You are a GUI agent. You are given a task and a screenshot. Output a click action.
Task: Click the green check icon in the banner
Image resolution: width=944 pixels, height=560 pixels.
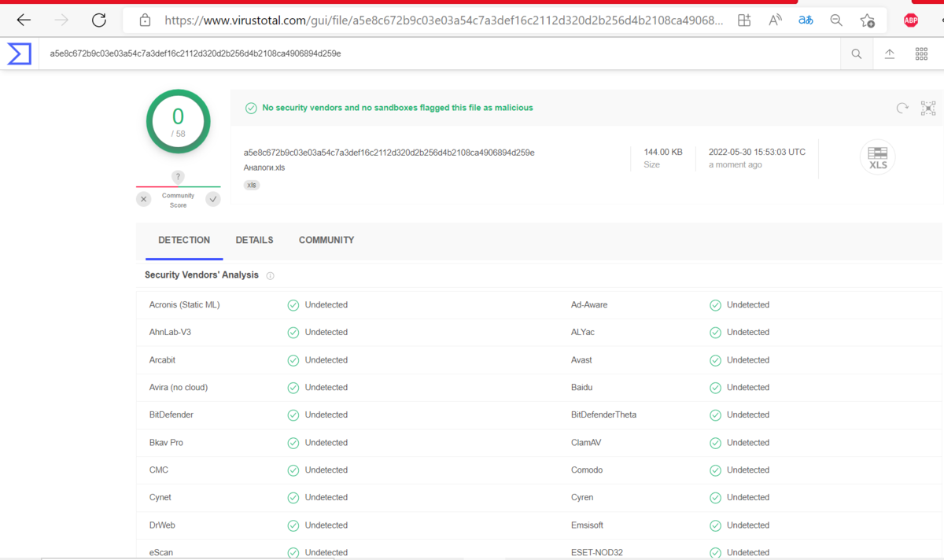tap(251, 108)
